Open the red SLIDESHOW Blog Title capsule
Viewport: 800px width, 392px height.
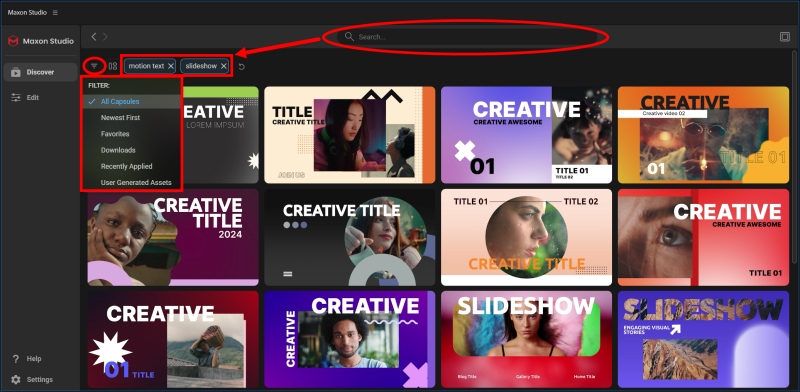[x=526, y=339]
